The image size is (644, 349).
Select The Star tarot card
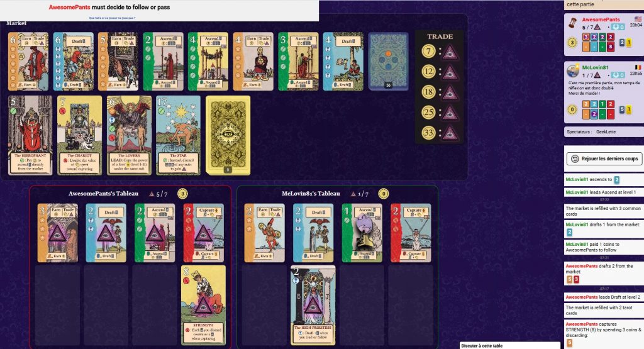coord(178,135)
